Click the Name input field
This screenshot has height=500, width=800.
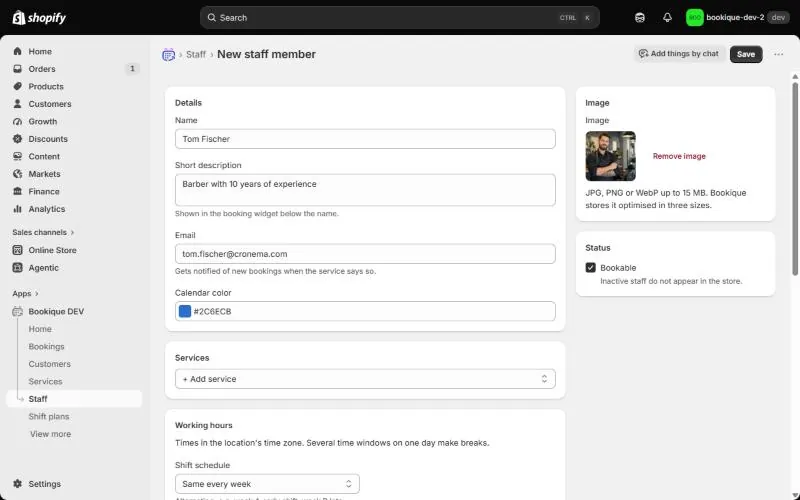pyautogui.click(x=365, y=139)
